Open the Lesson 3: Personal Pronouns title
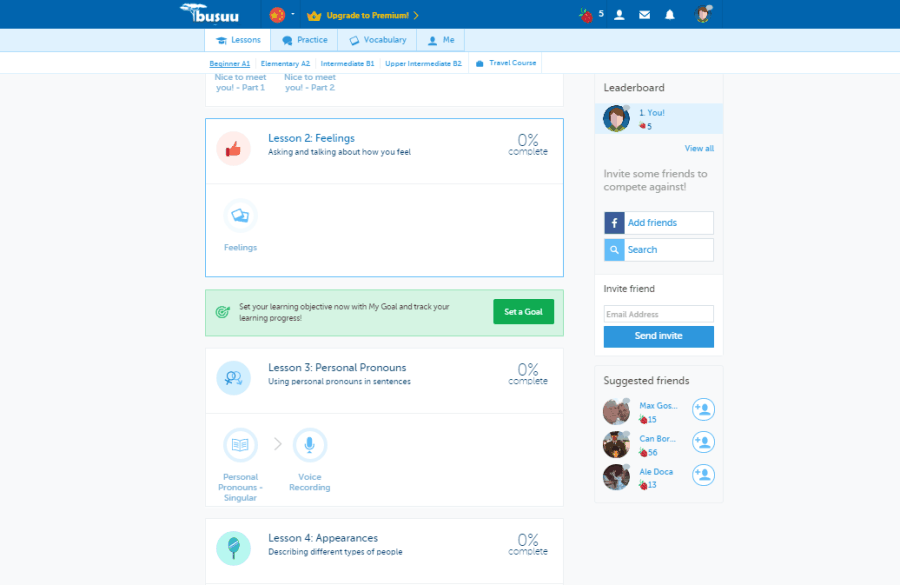 tap(337, 367)
